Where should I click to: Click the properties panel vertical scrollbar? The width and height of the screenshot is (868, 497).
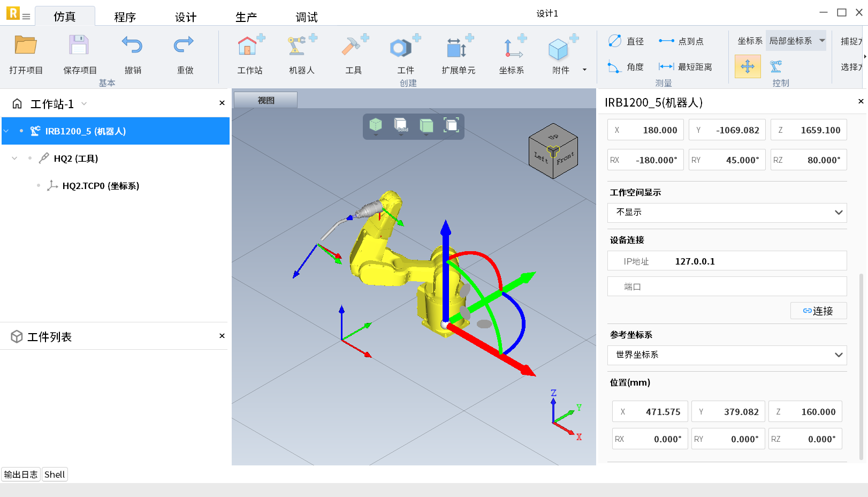pyautogui.click(x=861, y=364)
